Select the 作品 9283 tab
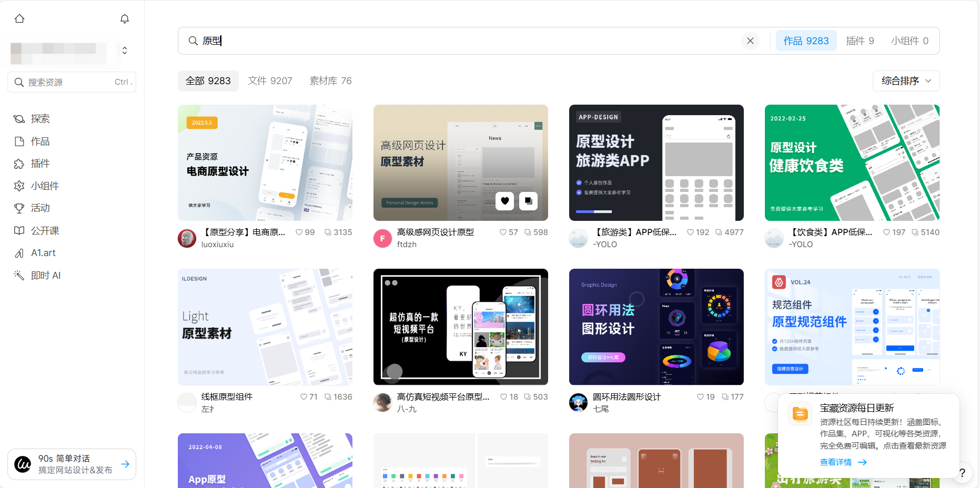 coord(806,41)
